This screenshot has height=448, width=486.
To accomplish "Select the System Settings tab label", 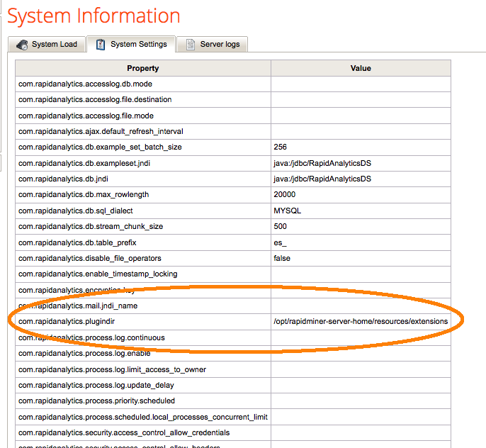I will (x=139, y=45).
